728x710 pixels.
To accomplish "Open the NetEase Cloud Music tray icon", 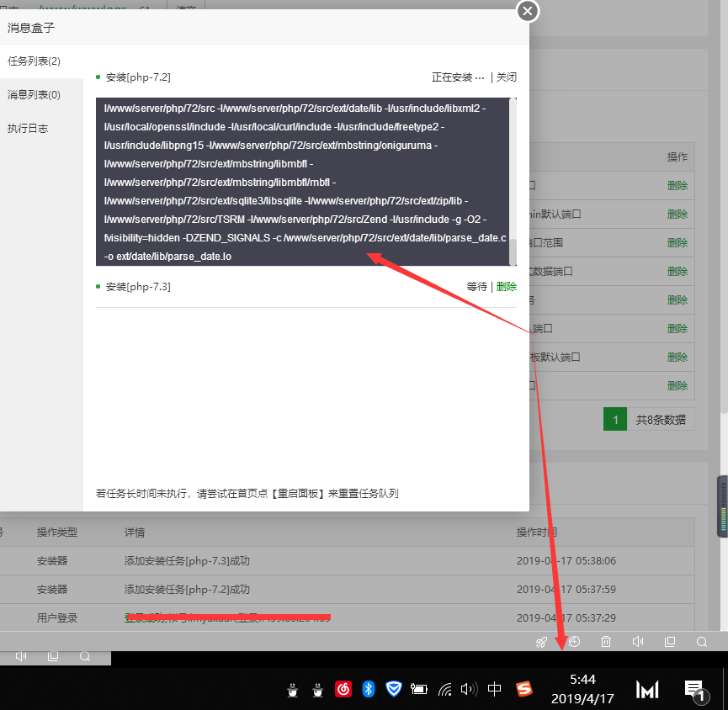I will click(343, 689).
